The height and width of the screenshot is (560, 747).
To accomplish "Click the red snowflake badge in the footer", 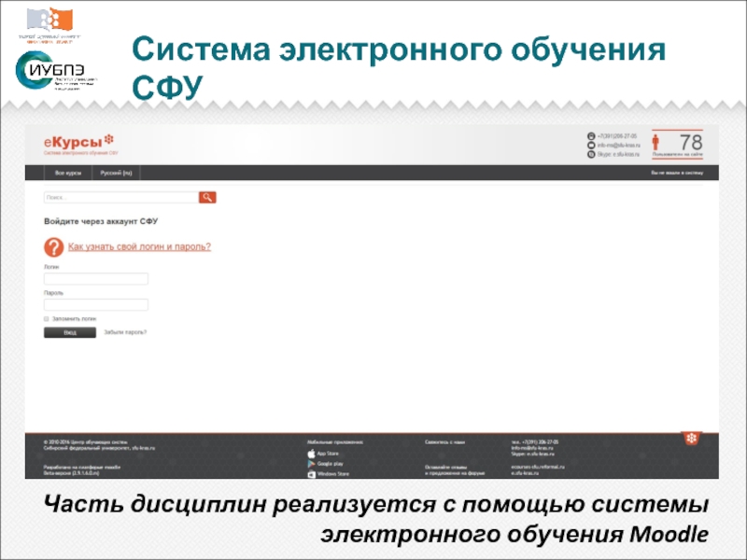I will coord(691,440).
